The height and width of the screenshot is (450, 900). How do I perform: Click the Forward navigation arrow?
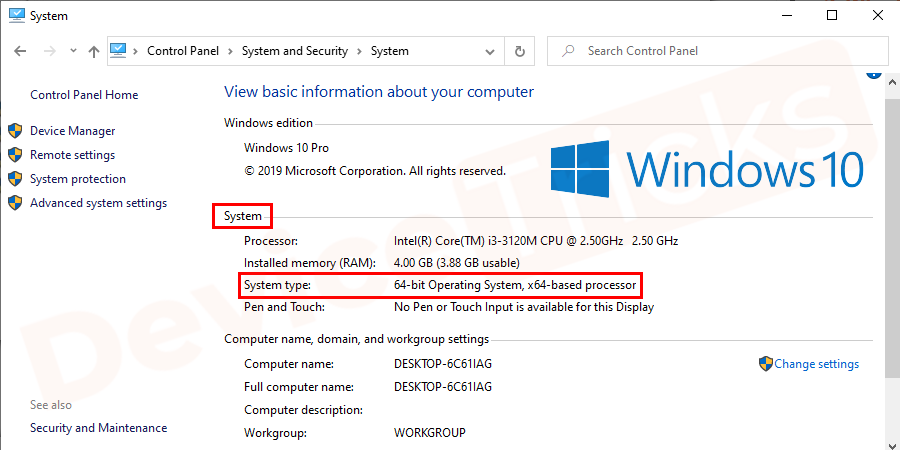pos(50,51)
